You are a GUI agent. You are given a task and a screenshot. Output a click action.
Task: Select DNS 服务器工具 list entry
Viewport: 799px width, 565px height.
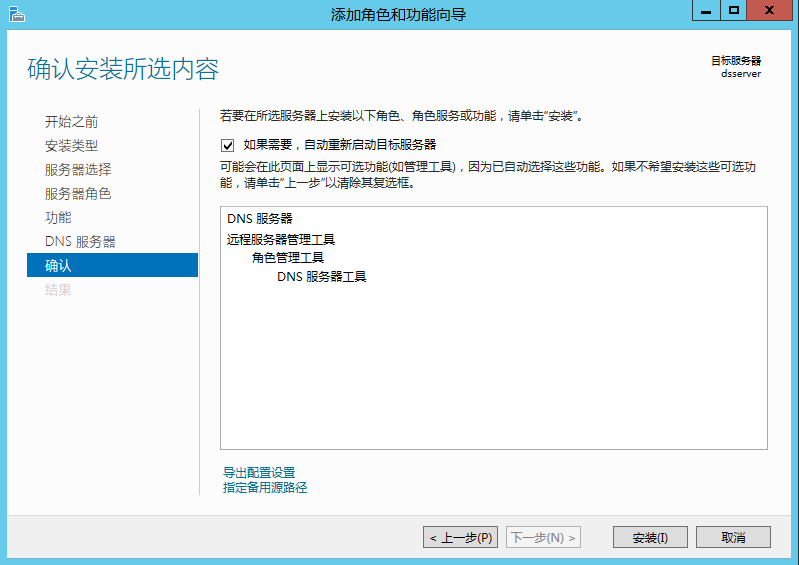[x=321, y=277]
